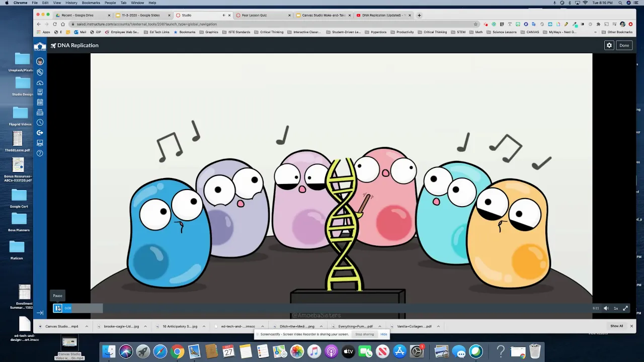
Task: Open Finder from the Dock
Action: (x=109, y=351)
